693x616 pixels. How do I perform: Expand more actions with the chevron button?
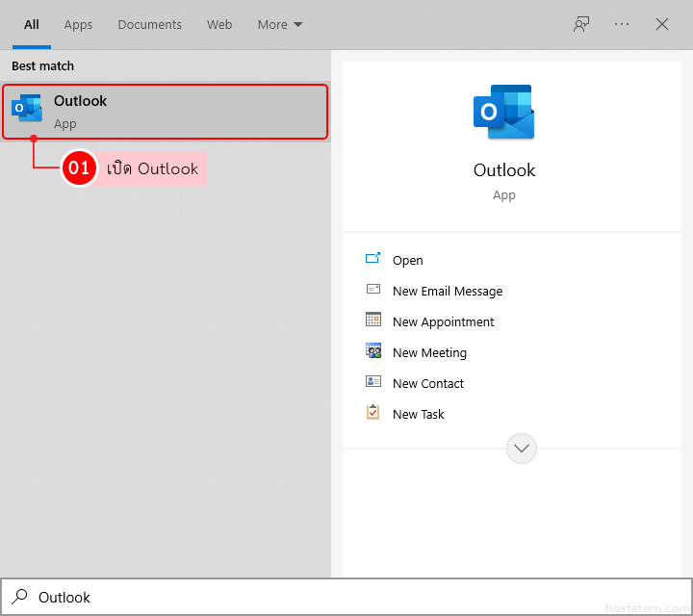coord(521,449)
